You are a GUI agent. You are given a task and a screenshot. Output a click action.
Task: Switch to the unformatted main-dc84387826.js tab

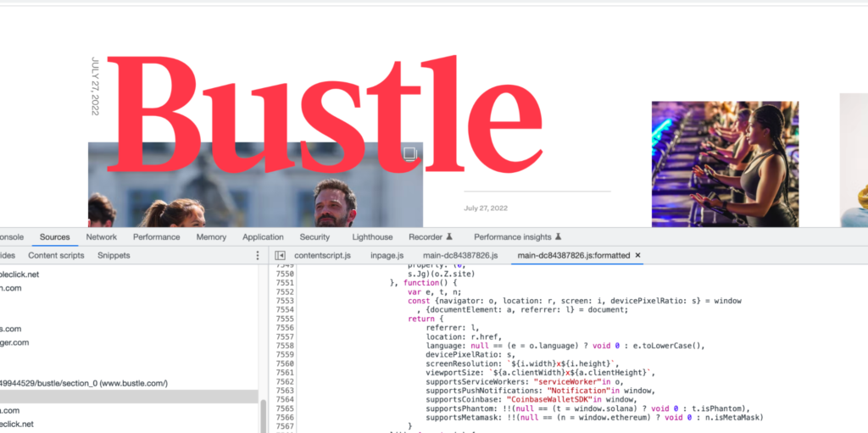point(460,255)
